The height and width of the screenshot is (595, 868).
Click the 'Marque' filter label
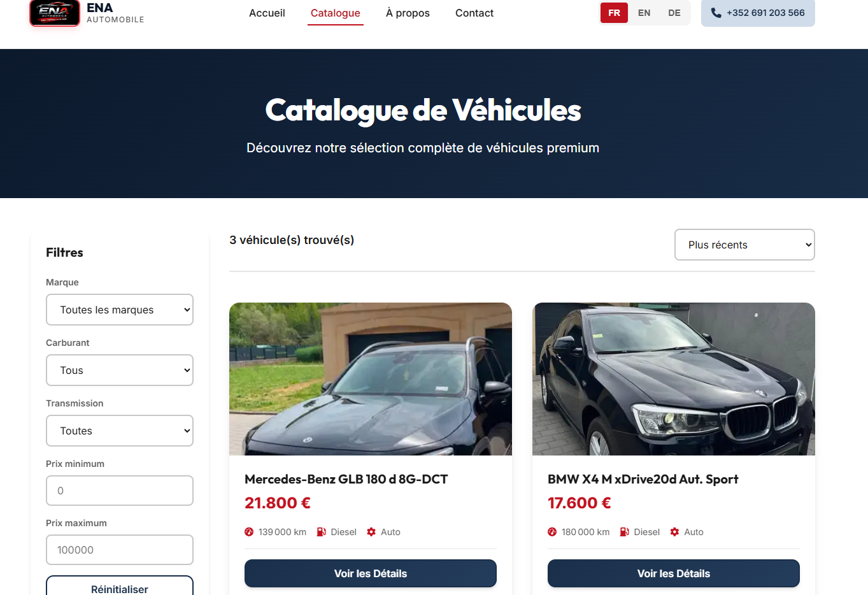click(x=62, y=282)
